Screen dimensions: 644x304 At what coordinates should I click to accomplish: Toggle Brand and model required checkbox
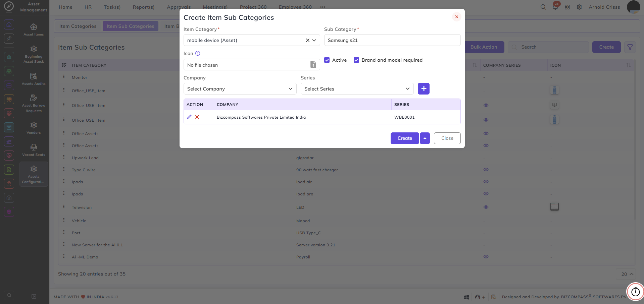pyautogui.click(x=356, y=60)
